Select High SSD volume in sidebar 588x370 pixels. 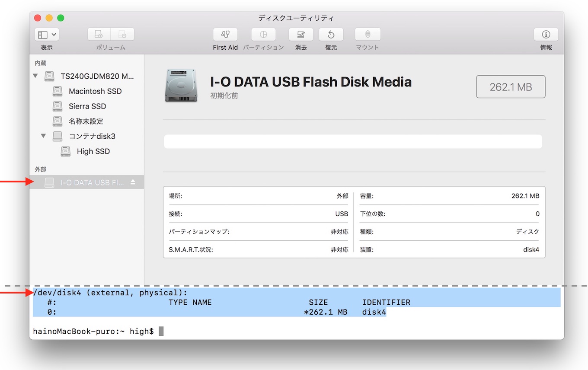[93, 151]
